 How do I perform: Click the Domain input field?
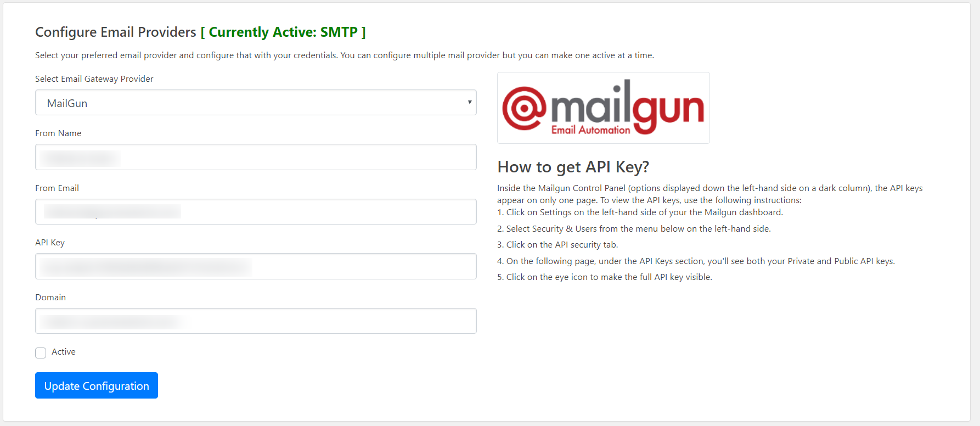pyautogui.click(x=256, y=321)
